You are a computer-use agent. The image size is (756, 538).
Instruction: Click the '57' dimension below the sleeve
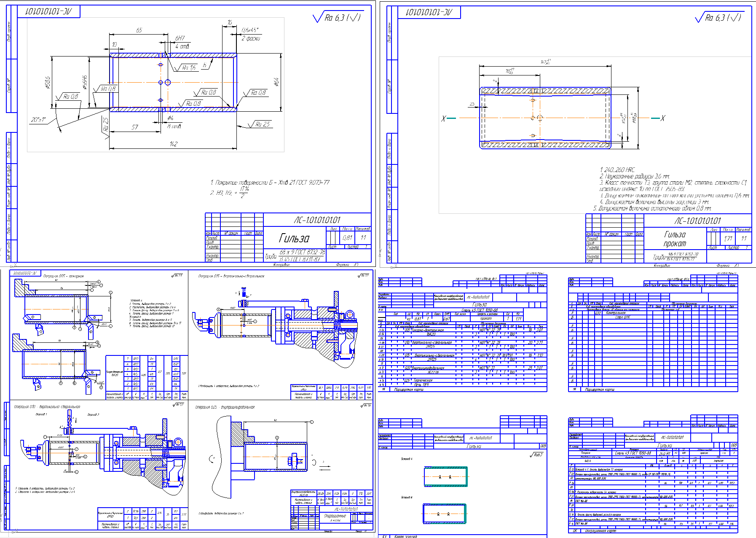click(135, 127)
